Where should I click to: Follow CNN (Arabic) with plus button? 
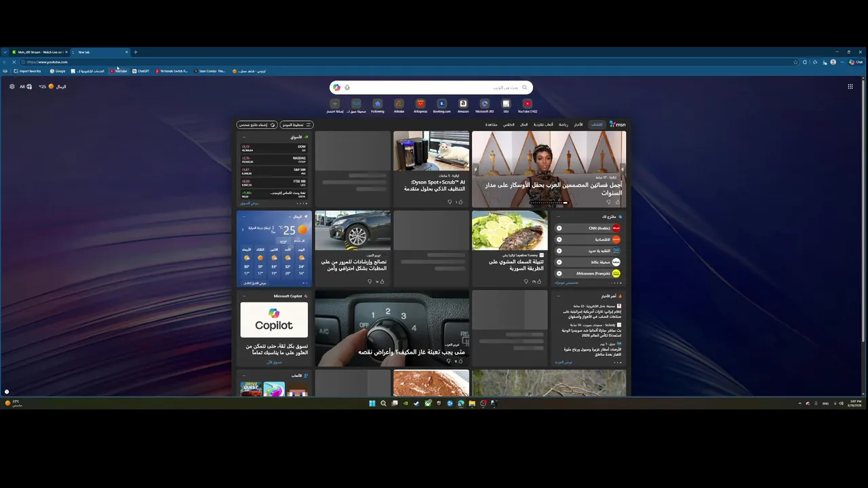[559, 228]
